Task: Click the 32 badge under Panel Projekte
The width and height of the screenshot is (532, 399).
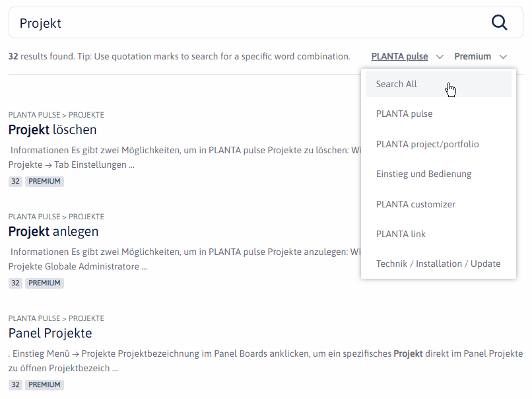Action: 15,384
